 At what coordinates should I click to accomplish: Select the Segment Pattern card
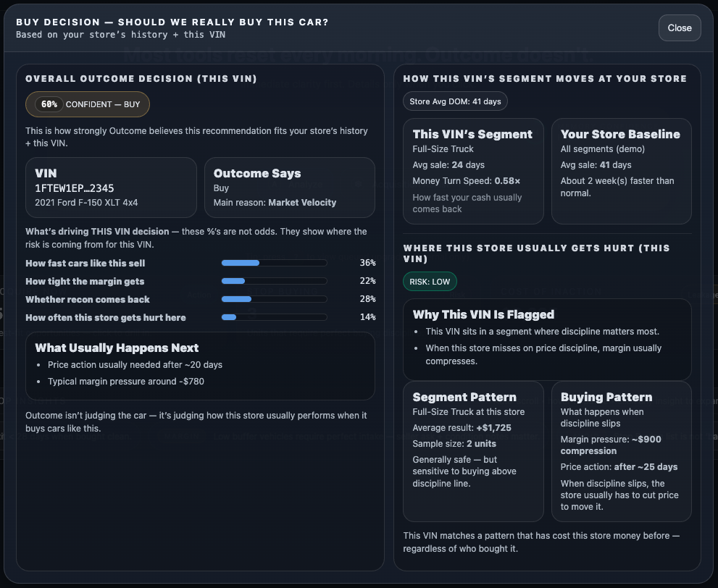tap(472, 451)
